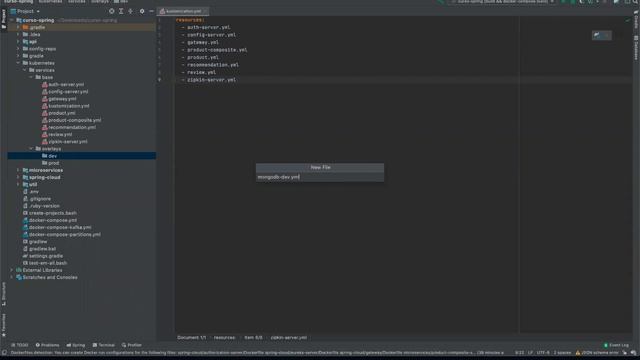Collapse the services folder
This screenshot has width=640, height=360.
point(24,70)
